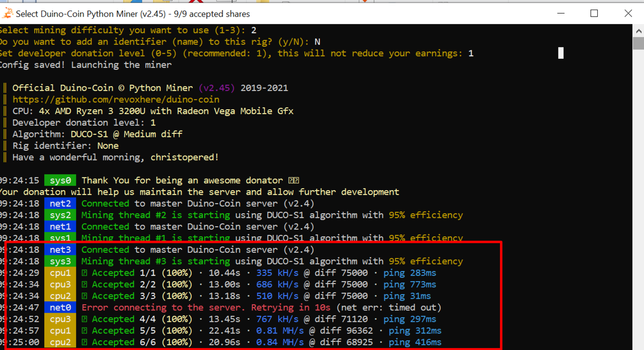644x350 pixels.
Task: Click the 'Select mining difficulty' prompt line
Action: [x=128, y=30]
